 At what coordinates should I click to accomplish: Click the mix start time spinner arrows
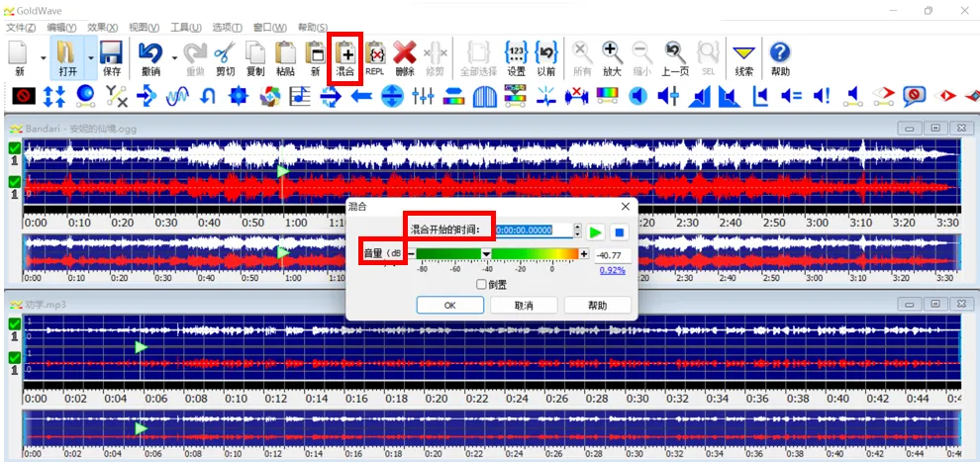[x=577, y=231]
